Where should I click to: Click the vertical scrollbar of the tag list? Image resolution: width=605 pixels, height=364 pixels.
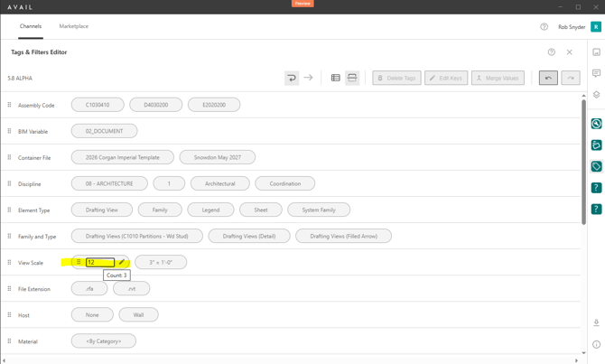[583, 162]
